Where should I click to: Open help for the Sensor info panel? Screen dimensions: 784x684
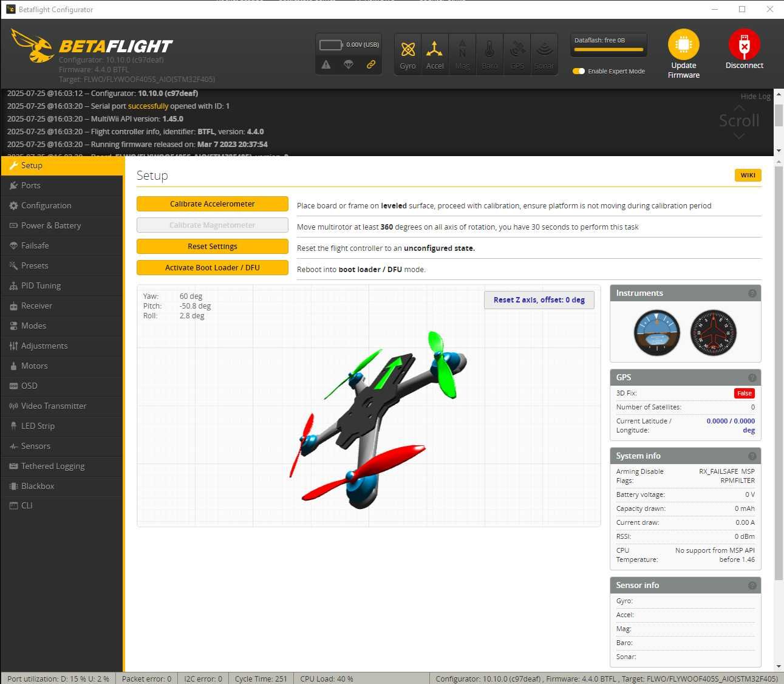point(752,586)
